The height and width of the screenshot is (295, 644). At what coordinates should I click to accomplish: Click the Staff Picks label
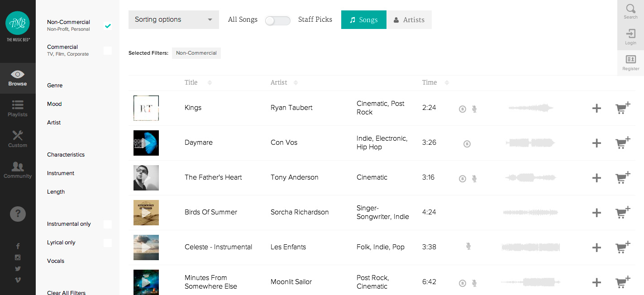point(315,19)
